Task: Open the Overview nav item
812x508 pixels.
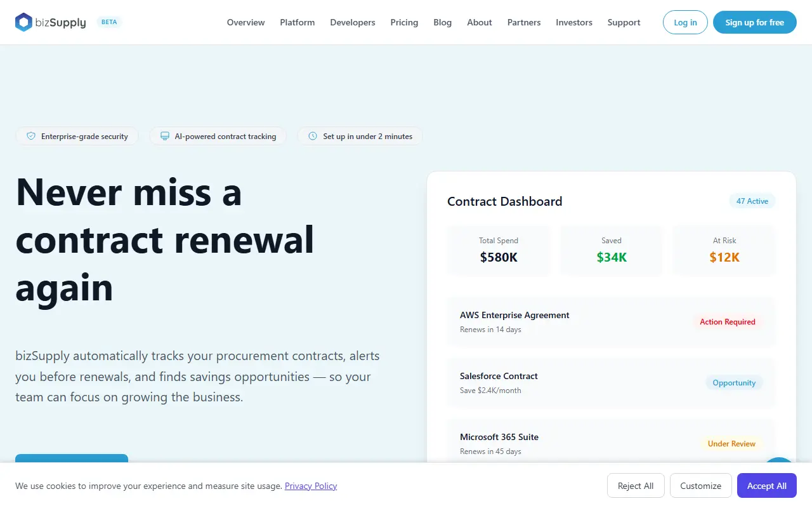Action: pos(246,22)
